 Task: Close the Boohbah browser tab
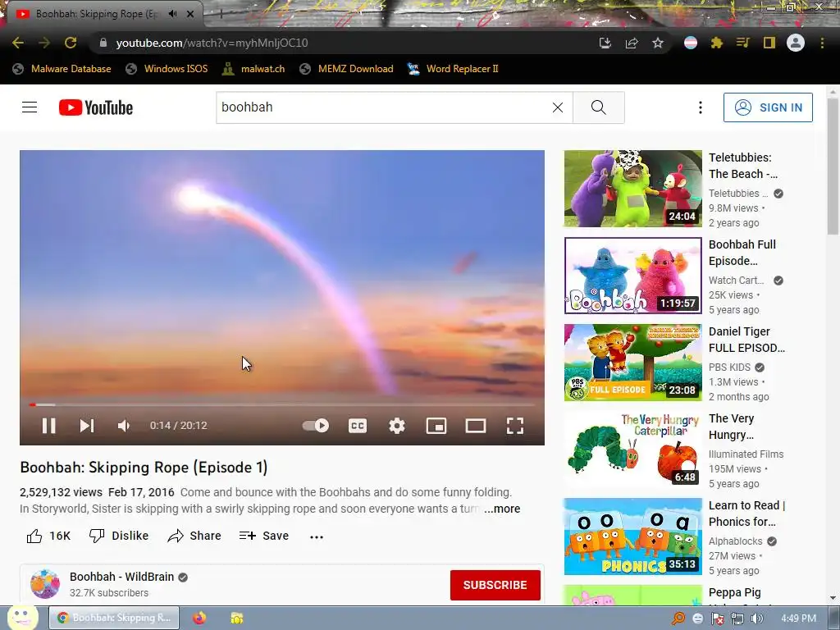coord(190,14)
